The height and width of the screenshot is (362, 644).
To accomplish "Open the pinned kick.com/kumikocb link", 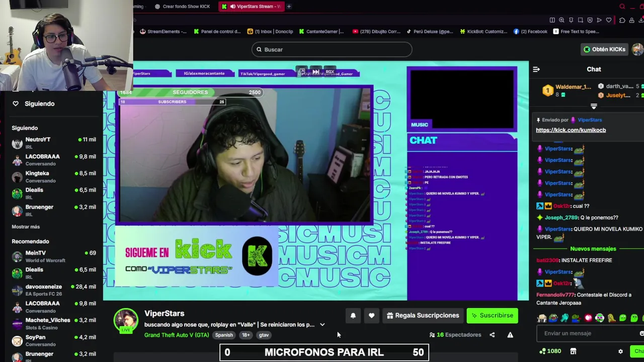I will [x=571, y=130].
